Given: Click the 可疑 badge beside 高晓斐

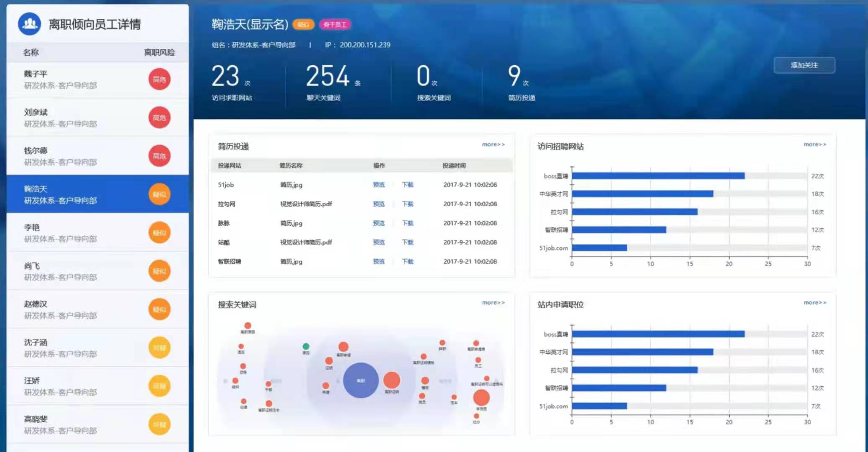Looking at the screenshot, I should coord(160,424).
